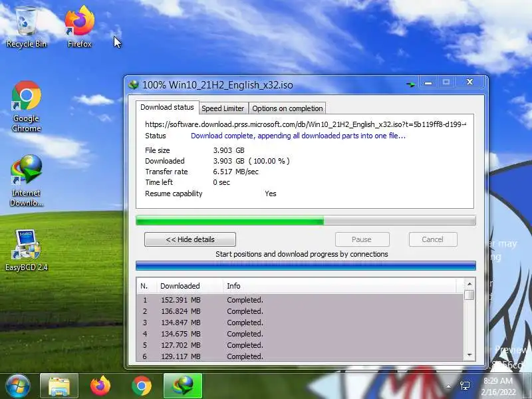The image size is (532, 399).
Task: Click the Hide details button
Action: pos(190,239)
